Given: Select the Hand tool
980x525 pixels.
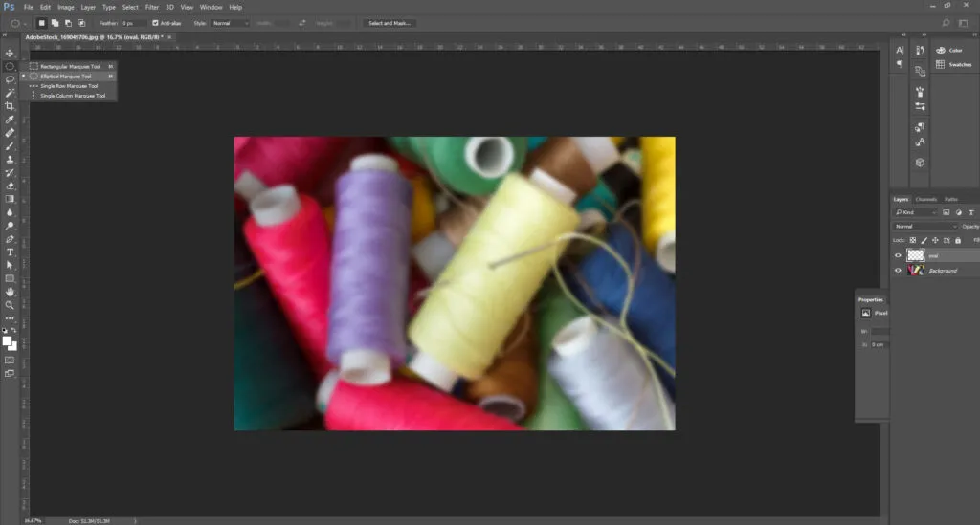Looking at the screenshot, I should pyautogui.click(x=10, y=293).
